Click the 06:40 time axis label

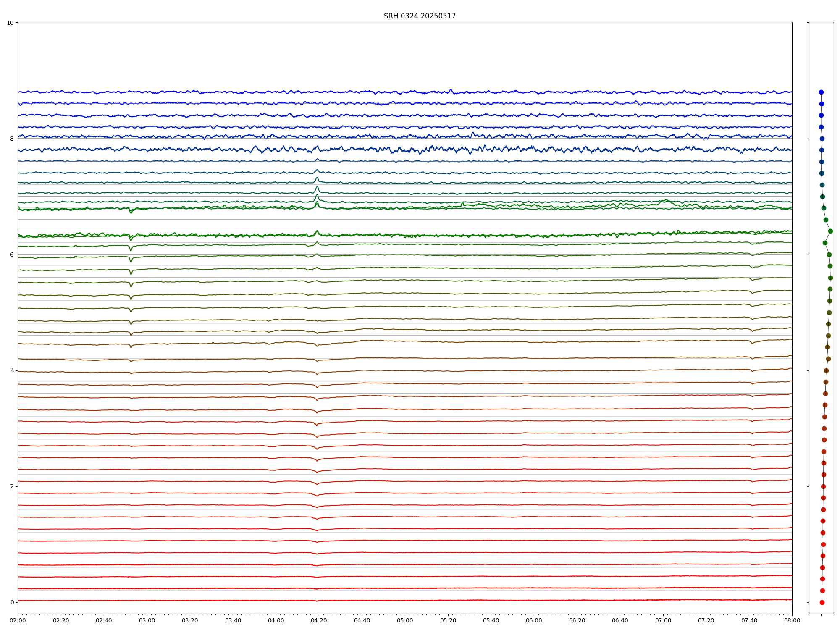[620, 620]
